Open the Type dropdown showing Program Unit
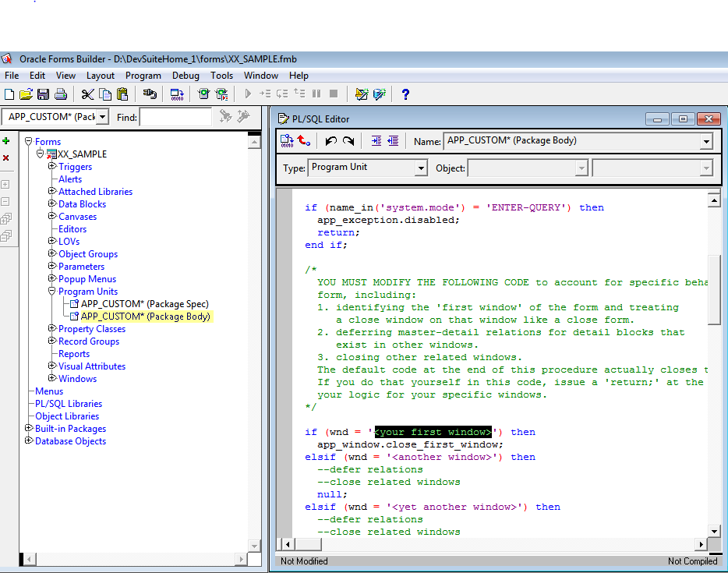 [421, 168]
